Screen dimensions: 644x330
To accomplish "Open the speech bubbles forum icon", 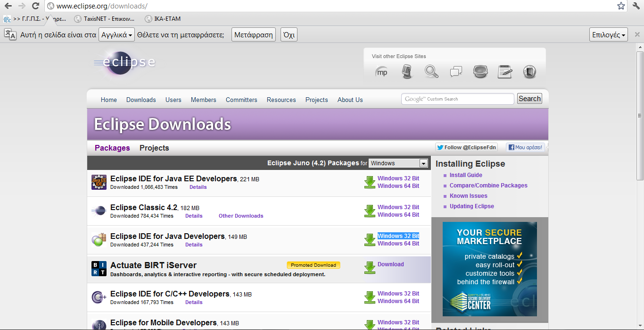I will click(x=456, y=72).
